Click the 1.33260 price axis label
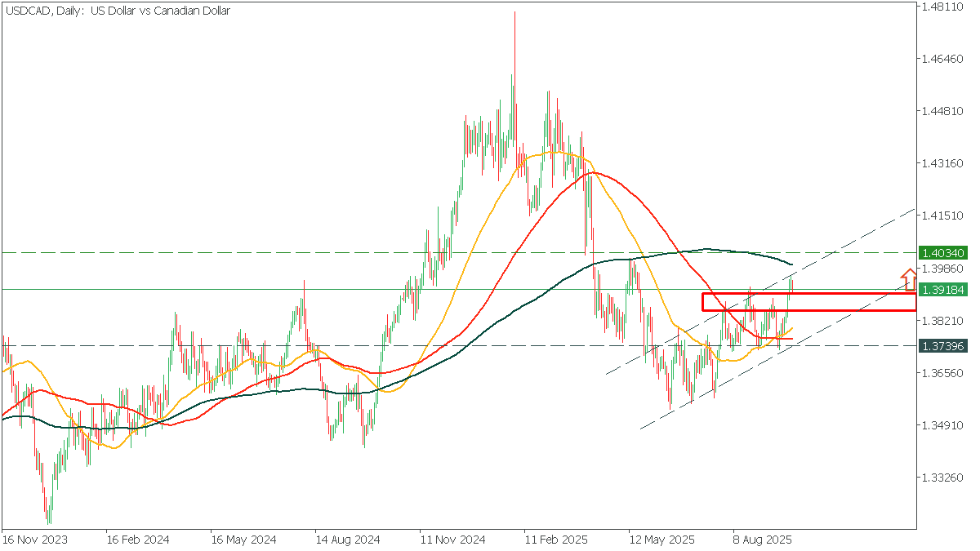The width and height of the screenshot is (980, 551). (x=941, y=478)
